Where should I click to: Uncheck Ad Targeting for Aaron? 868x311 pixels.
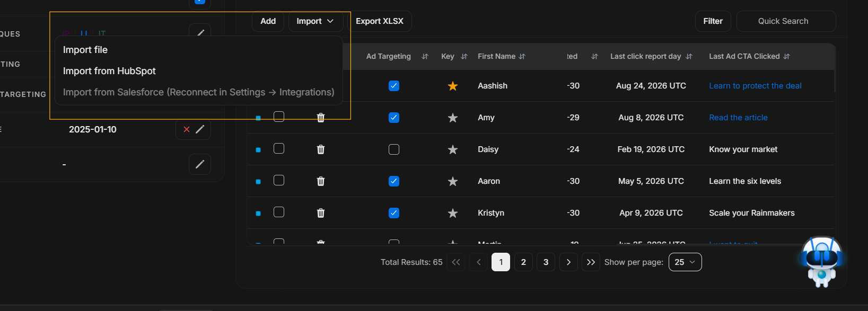pos(394,181)
